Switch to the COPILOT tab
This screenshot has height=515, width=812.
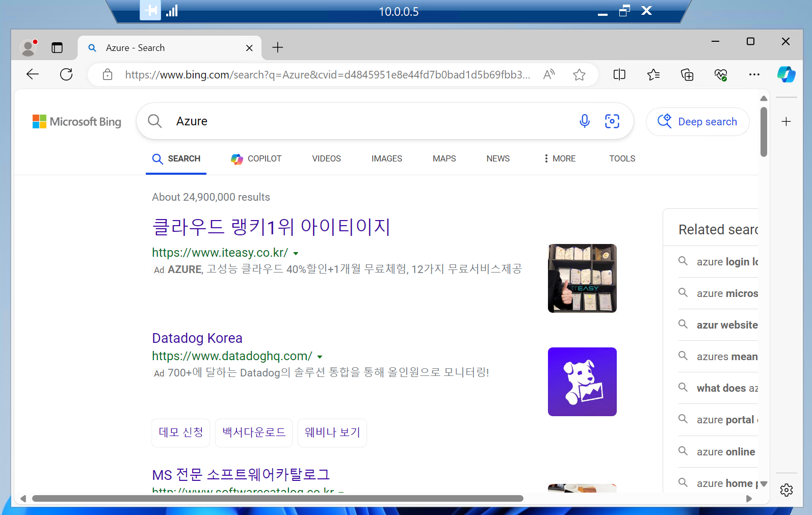(x=256, y=159)
